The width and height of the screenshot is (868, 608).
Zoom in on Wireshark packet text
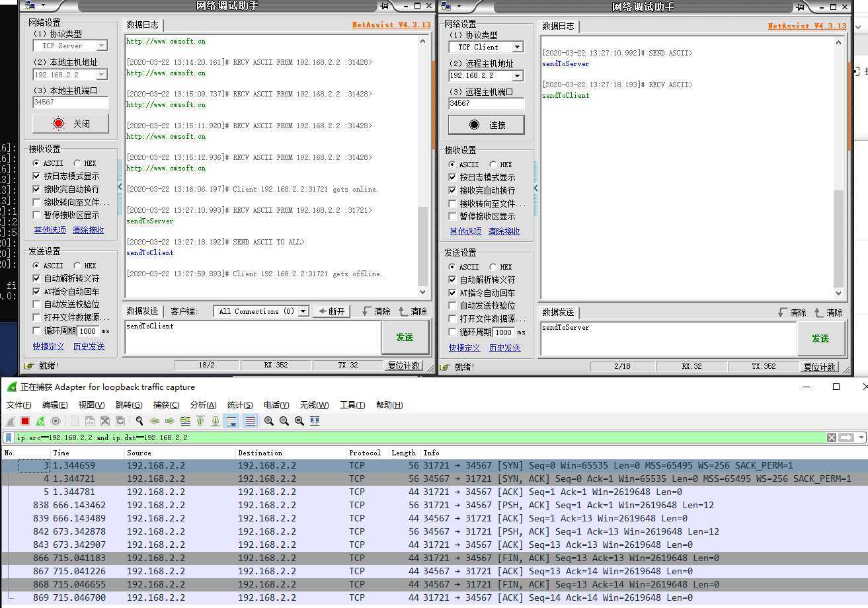pos(269,421)
